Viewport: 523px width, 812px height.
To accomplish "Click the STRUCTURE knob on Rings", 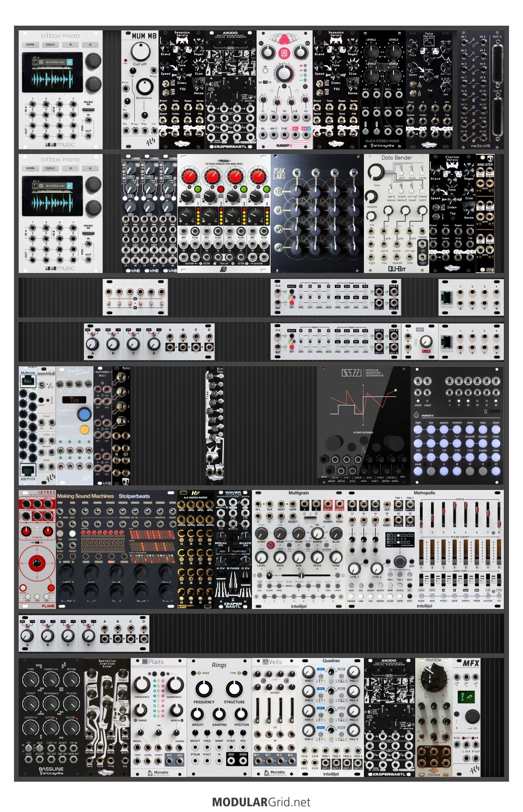I will tap(234, 689).
